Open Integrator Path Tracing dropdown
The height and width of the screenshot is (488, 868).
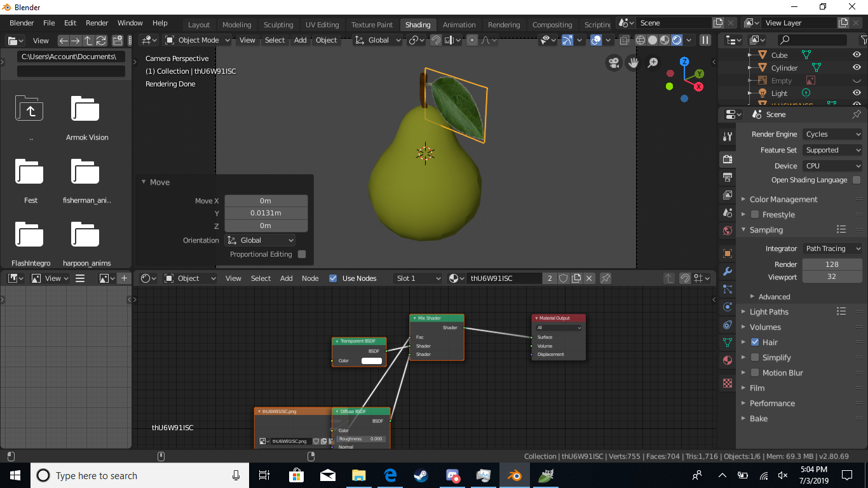(832, 248)
